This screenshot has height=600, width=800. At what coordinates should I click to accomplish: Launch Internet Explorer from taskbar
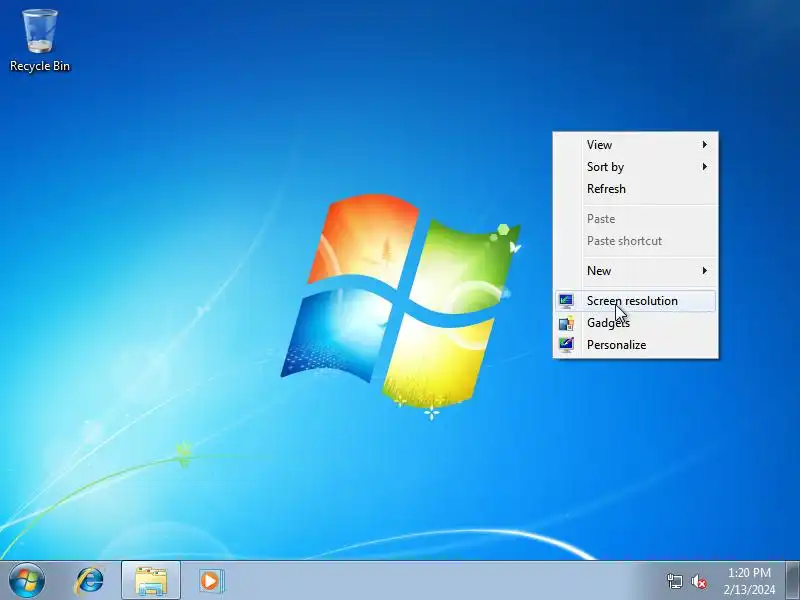pyautogui.click(x=89, y=581)
